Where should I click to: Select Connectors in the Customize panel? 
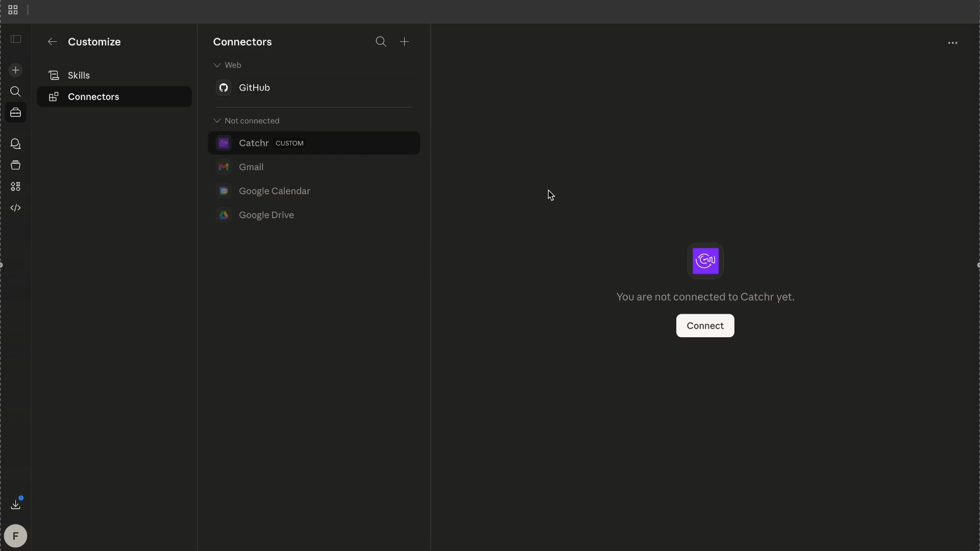(92, 96)
